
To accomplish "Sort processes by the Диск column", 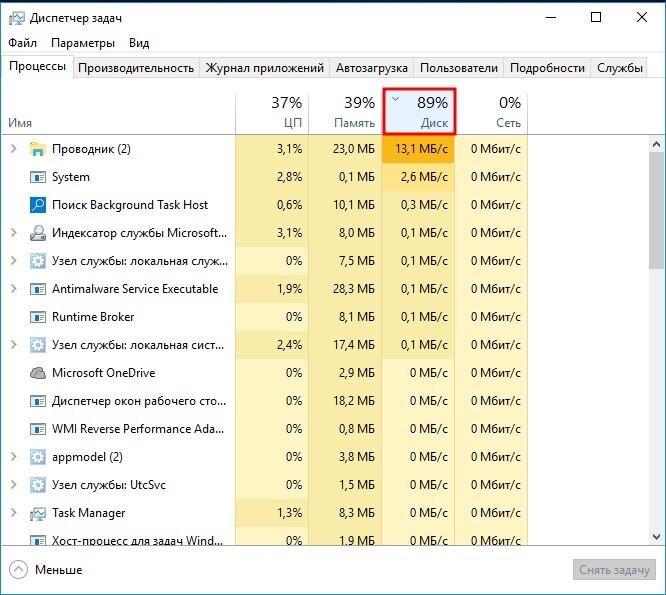I will coord(419,111).
